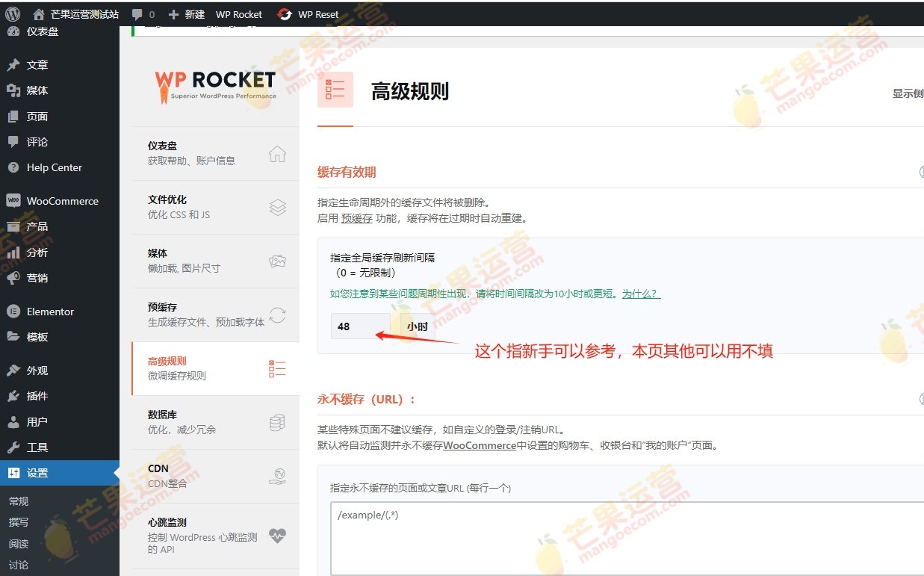
Task: Click the 新建 button in admin bar
Action: [x=186, y=14]
